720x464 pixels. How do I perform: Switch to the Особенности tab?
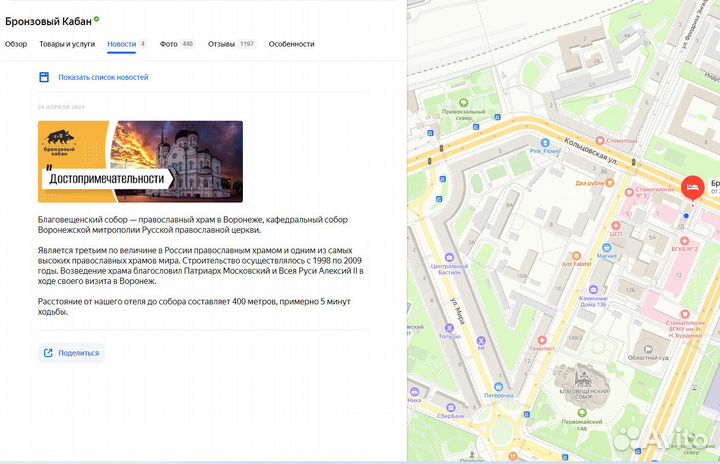(x=292, y=44)
